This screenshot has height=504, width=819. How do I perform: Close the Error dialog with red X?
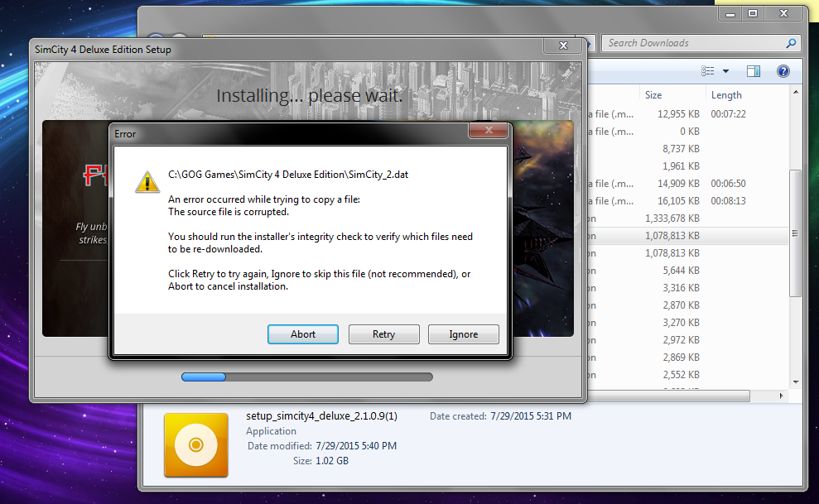[489, 131]
